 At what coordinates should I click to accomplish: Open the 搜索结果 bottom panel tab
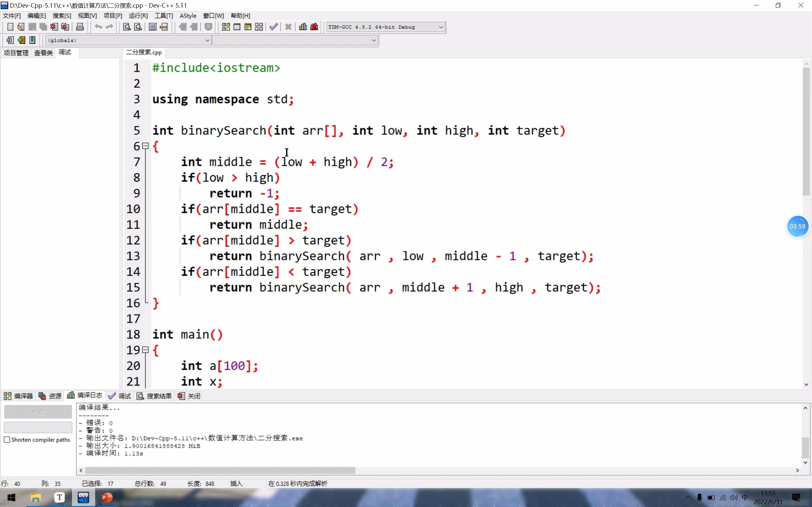155,396
